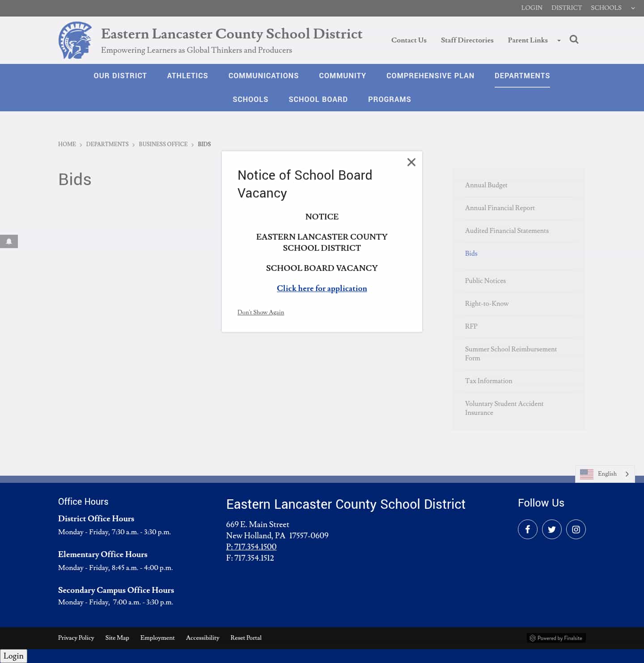Open the ATHLETICS menu

187,76
